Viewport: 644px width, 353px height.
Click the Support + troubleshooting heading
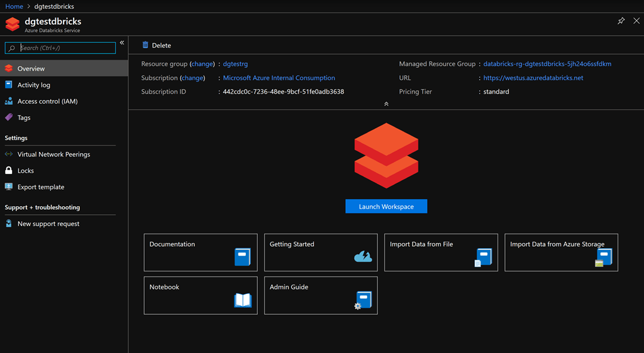coord(42,207)
